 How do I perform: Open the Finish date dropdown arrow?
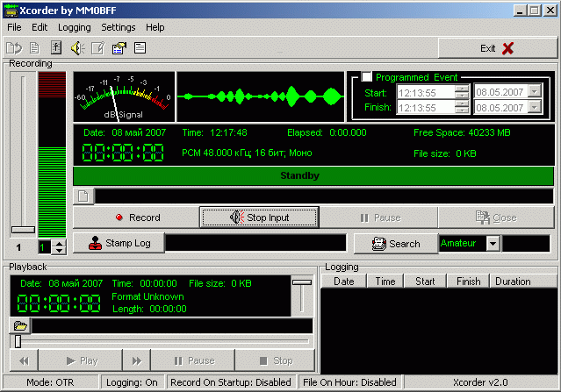(534, 106)
